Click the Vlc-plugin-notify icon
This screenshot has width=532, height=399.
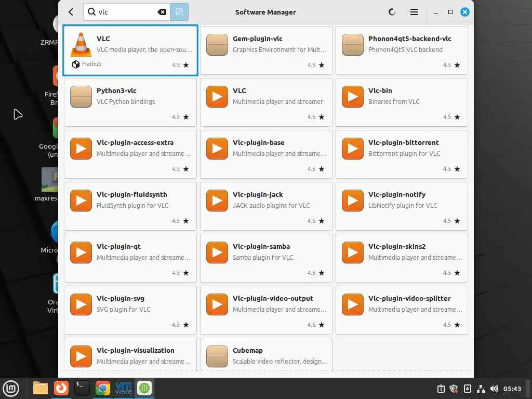pyautogui.click(x=353, y=200)
